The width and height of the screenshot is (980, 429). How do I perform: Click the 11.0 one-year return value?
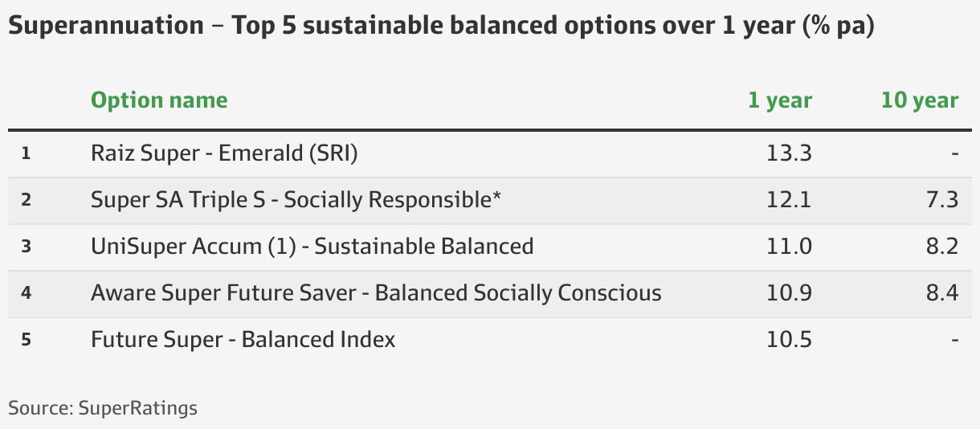pos(790,246)
